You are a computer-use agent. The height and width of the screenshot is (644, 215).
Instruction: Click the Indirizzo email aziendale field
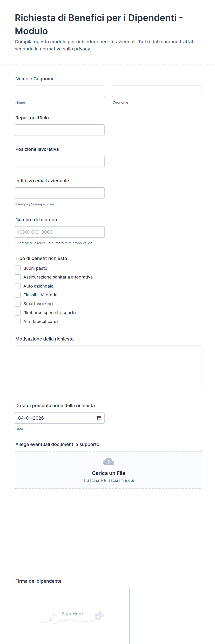[60, 193]
